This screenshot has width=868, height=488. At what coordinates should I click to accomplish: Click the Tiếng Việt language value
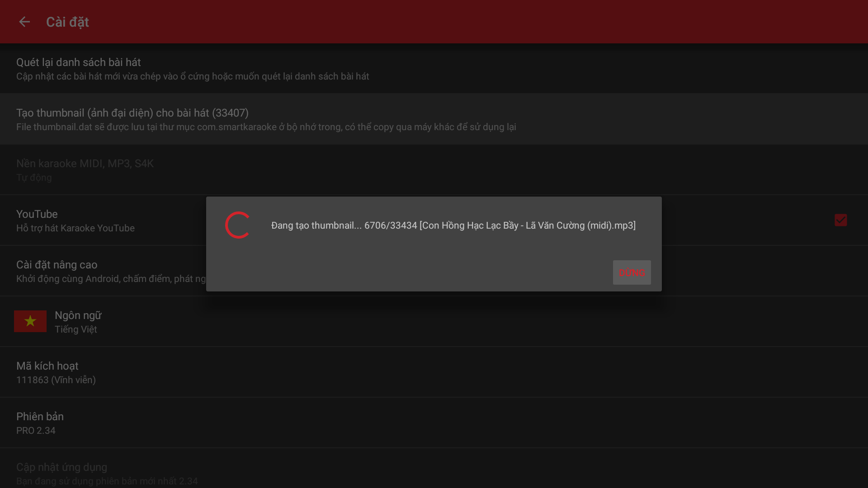click(76, 329)
